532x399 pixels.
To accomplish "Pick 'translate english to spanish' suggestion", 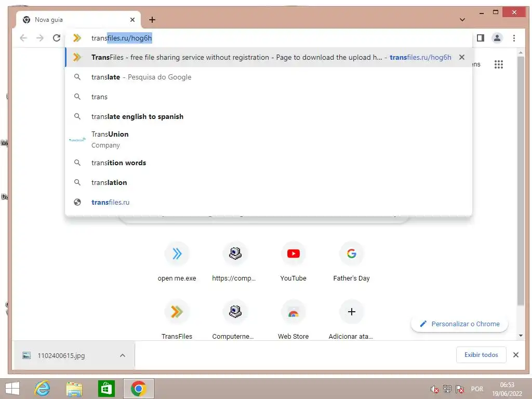I will pyautogui.click(x=268, y=116).
